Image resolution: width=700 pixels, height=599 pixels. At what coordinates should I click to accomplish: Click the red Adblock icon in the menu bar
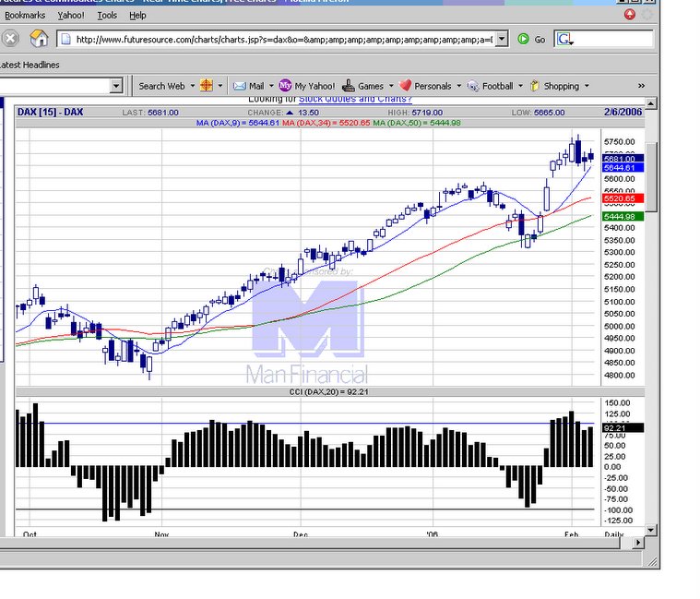click(630, 15)
